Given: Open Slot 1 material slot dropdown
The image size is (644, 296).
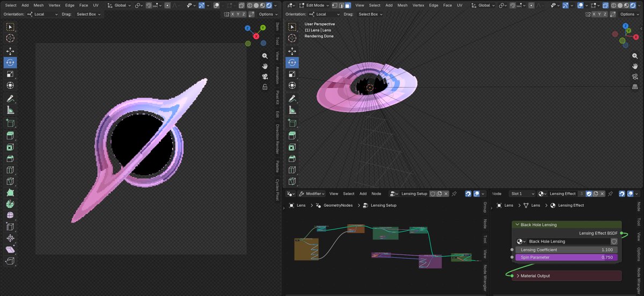Looking at the screenshot, I should point(523,193).
